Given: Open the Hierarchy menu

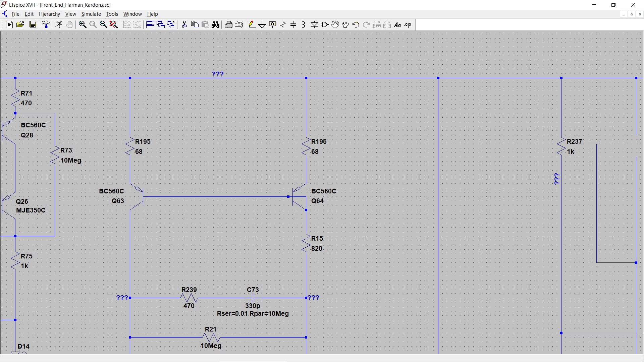Looking at the screenshot, I should point(49,14).
